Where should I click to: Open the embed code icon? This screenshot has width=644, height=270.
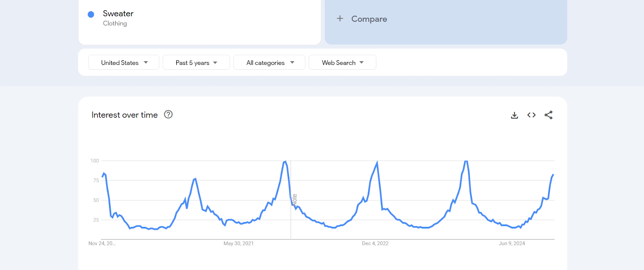pyautogui.click(x=531, y=115)
